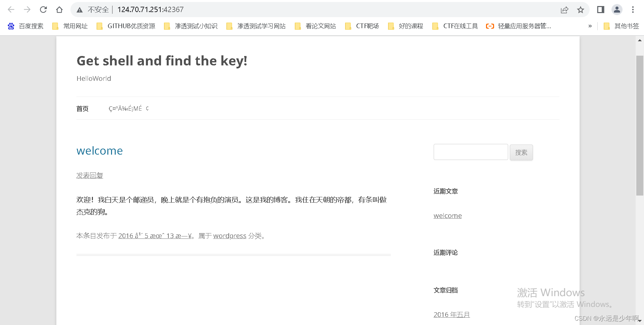Open the browser side panel icon
This screenshot has height=325, width=644.
tap(600, 9)
